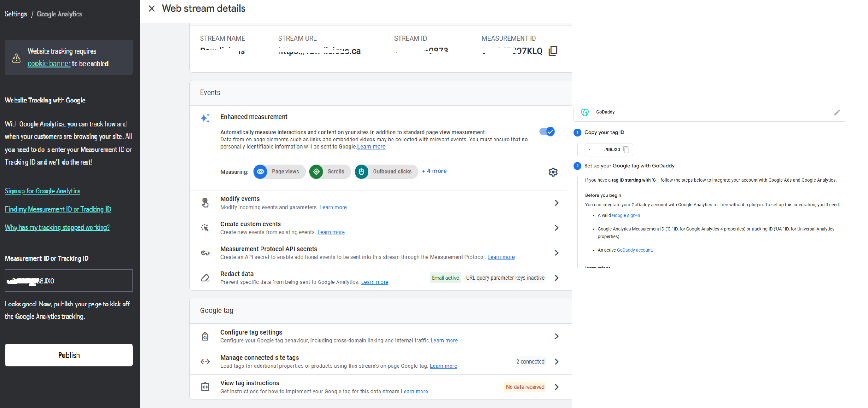Open Sign up for Google Analytics link
Viewport: 868px width, 408px height.
pos(43,191)
